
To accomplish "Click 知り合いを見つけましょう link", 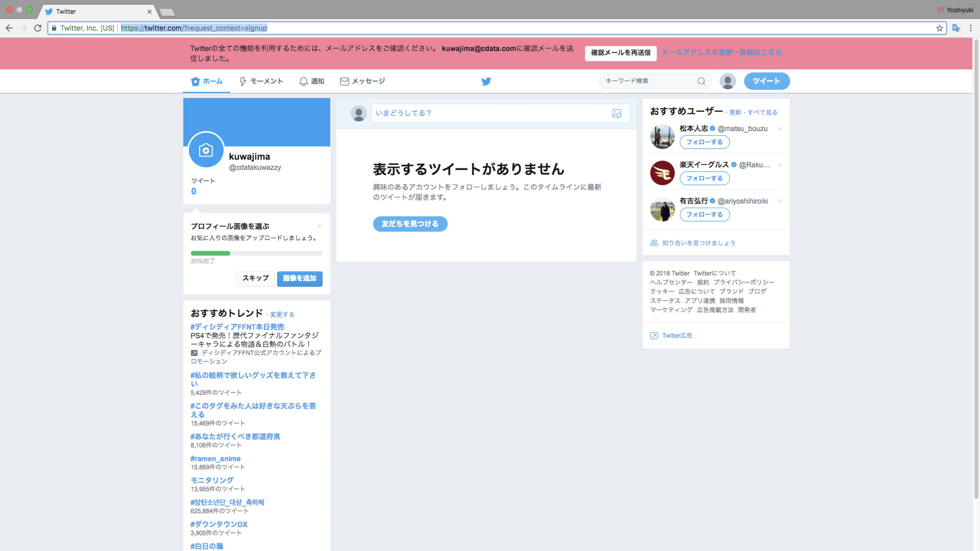I will [699, 243].
